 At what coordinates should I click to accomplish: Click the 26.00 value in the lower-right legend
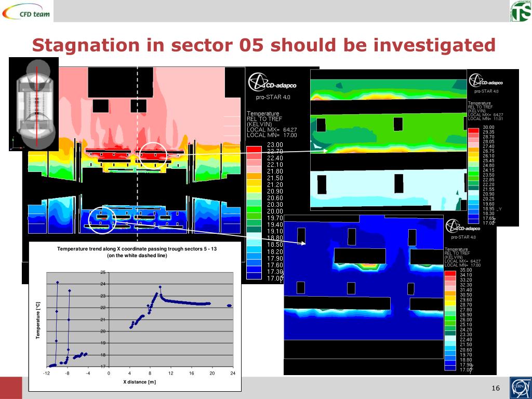(465, 320)
